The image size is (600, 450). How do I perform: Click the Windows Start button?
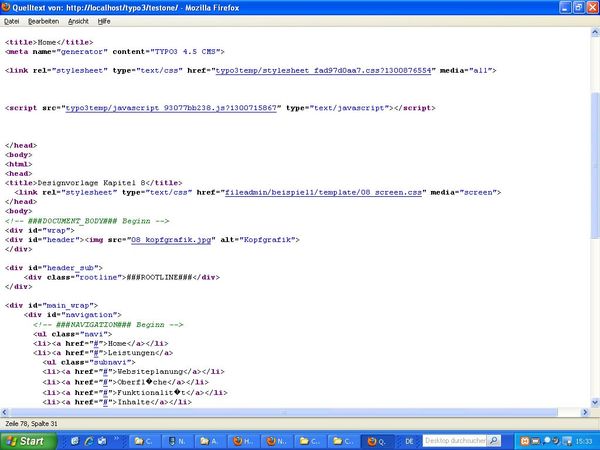pos(28,441)
